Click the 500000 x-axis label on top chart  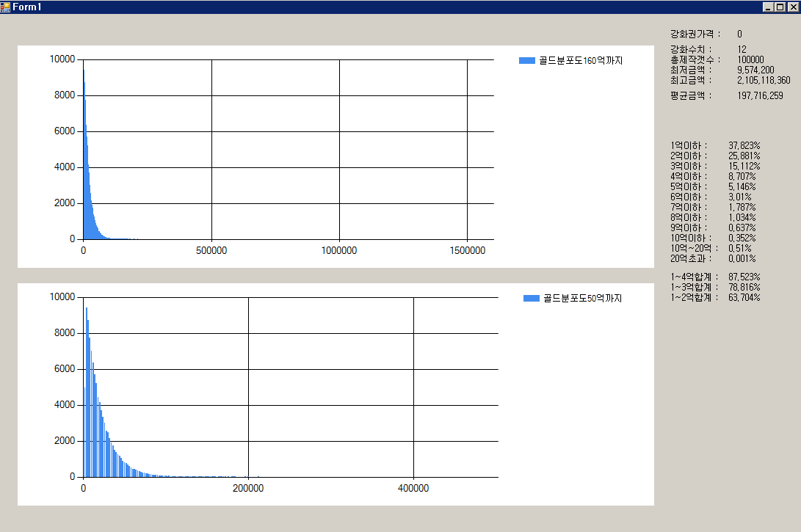pyautogui.click(x=211, y=251)
